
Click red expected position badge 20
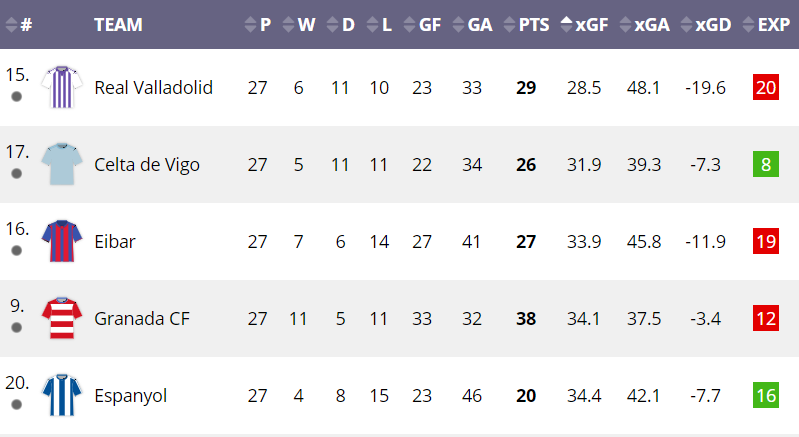766,87
